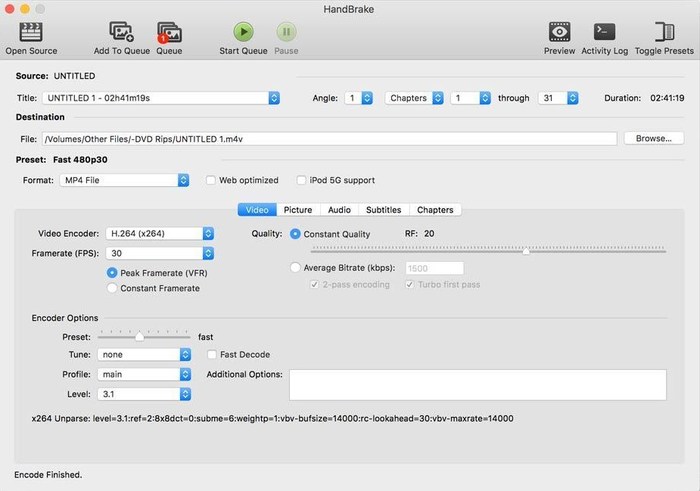
Task: Open the Title dropdown
Action: [161, 98]
